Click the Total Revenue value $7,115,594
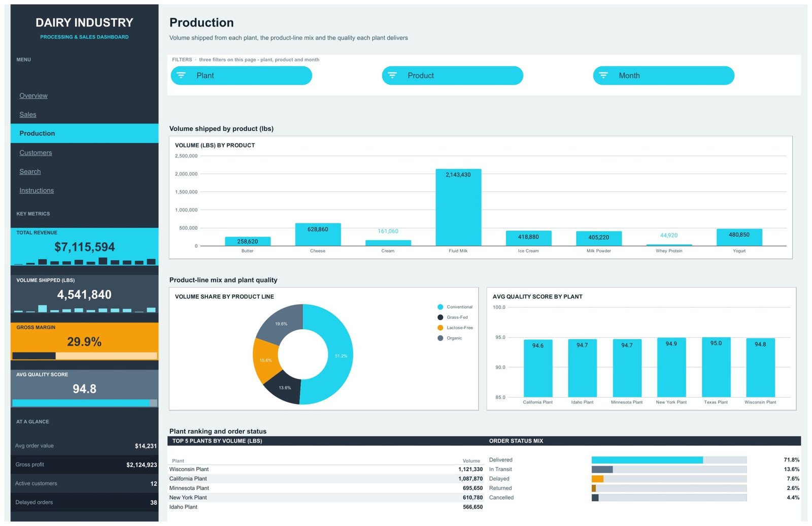 click(85, 247)
